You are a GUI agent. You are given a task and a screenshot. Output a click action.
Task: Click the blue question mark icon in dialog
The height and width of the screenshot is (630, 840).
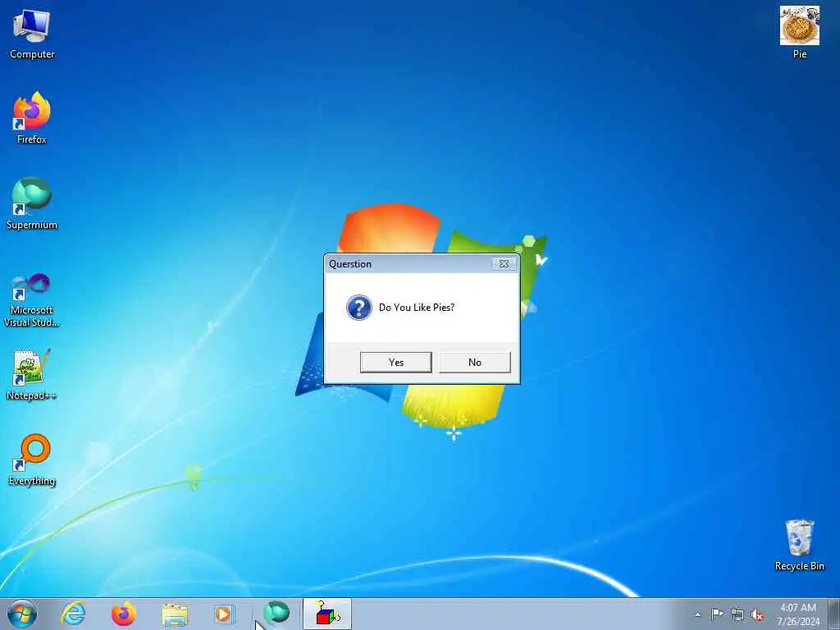pos(359,308)
